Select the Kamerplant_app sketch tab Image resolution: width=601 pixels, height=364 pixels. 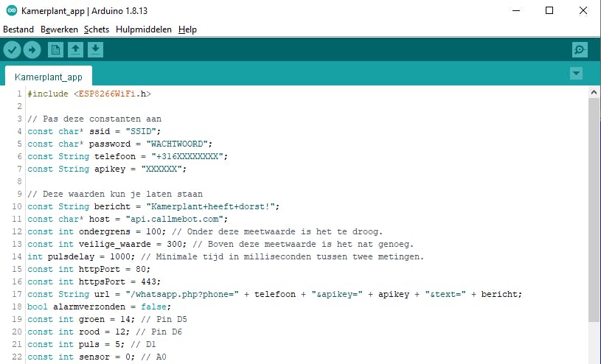[x=49, y=76]
